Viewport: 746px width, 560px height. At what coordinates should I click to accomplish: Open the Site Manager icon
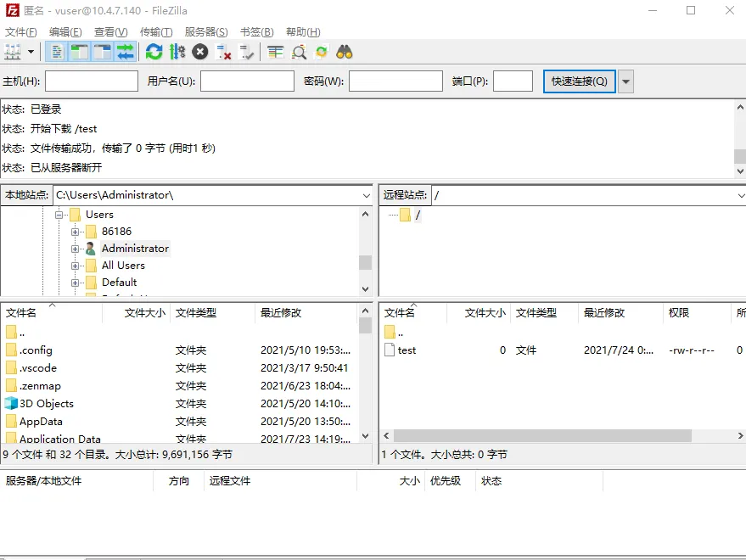tap(13, 52)
